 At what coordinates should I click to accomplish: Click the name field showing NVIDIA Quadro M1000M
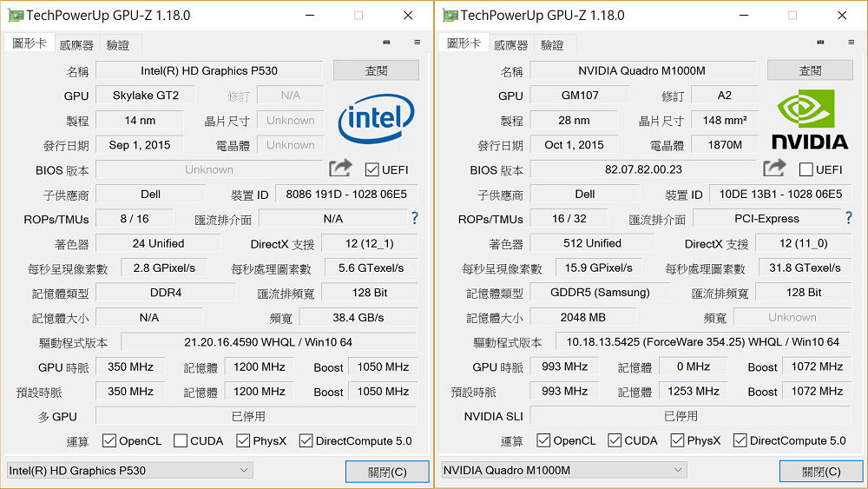point(643,70)
